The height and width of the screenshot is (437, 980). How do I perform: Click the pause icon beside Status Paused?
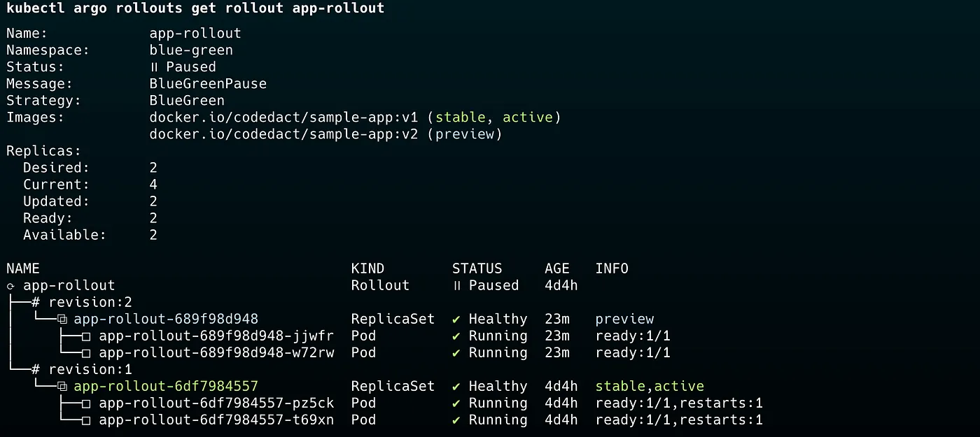(x=155, y=67)
